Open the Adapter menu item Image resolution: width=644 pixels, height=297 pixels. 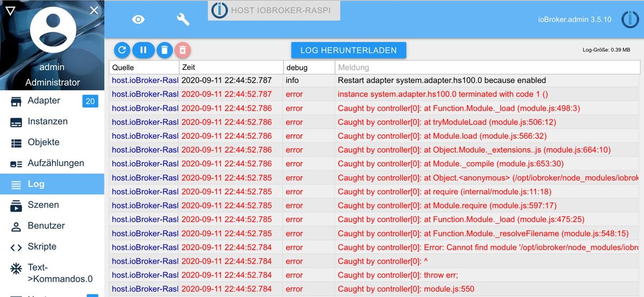click(x=52, y=101)
